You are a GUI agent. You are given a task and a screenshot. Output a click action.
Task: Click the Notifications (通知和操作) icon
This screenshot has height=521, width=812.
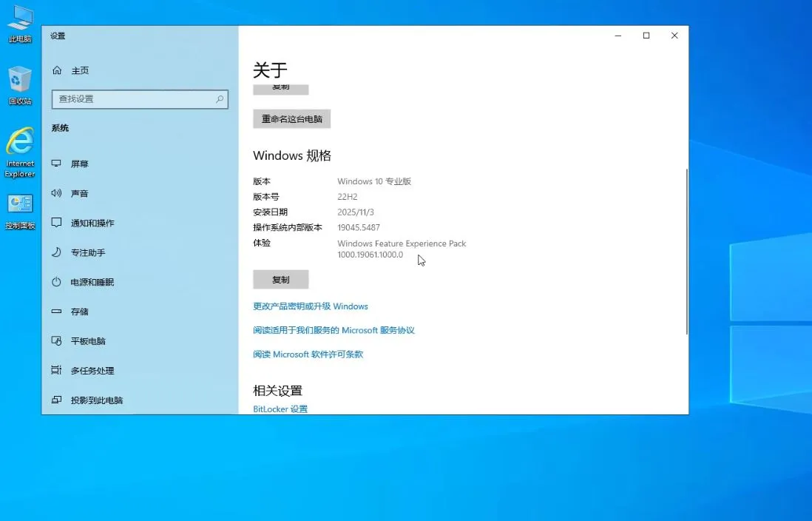pos(57,223)
